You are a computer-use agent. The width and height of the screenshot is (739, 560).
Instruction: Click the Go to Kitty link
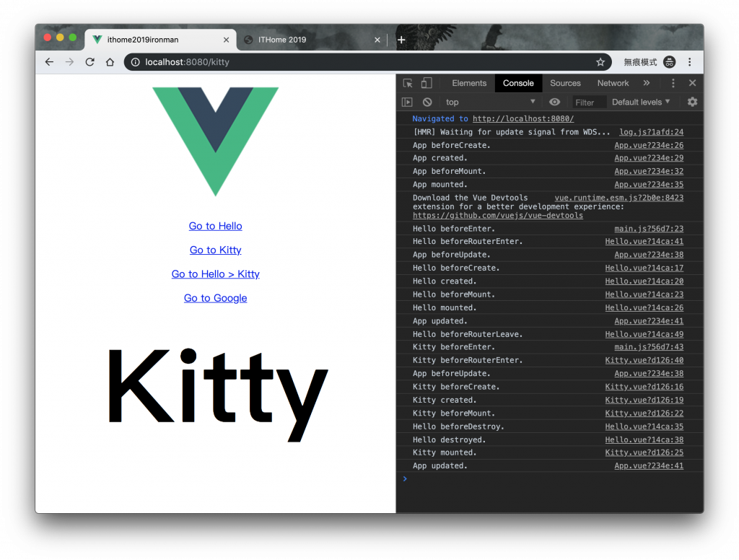[215, 250]
